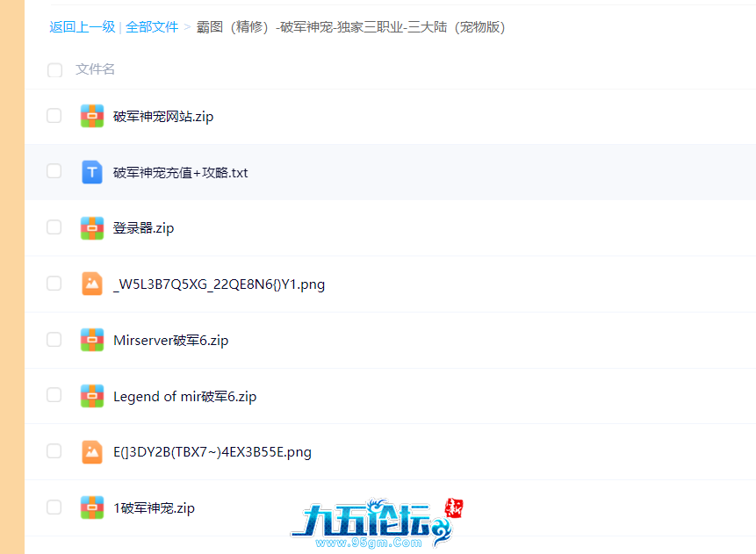Click the zip icon for 1破军神宠.zip

click(92, 507)
